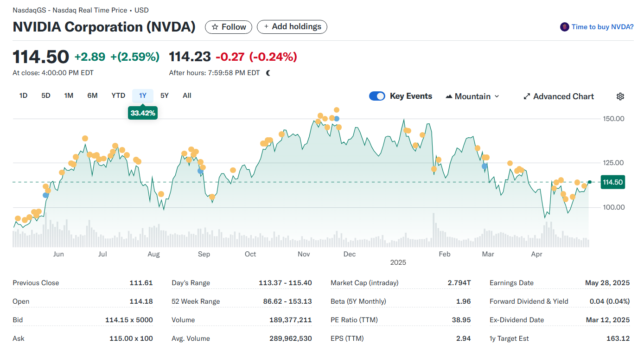Screen dimensions: 644x351
Task: Click the 52 Week Range value 86.62 - 153.13
Action: [287, 301]
